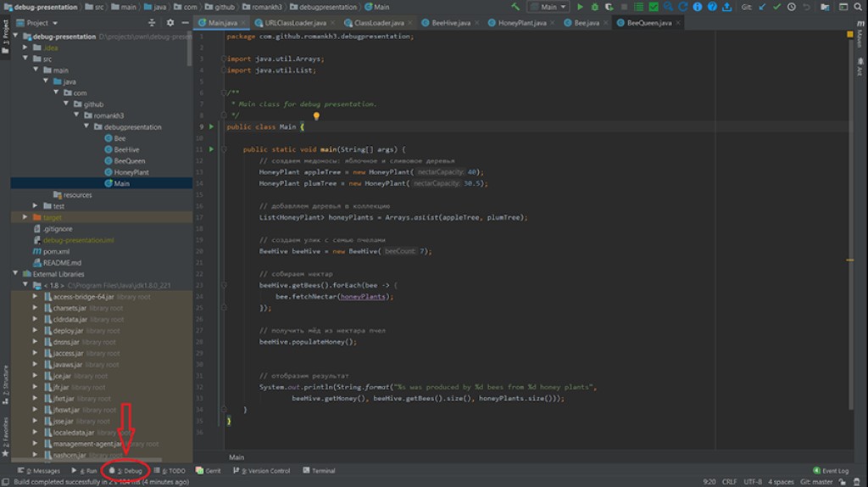This screenshot has width=868, height=487.
Task: Open Event Log
Action: 831,471
